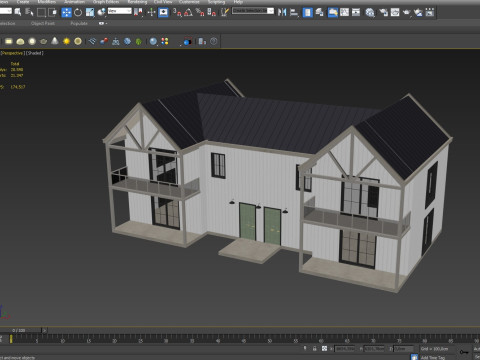Toggle Spinner Snap
The image size is (480, 360).
click(211, 13)
